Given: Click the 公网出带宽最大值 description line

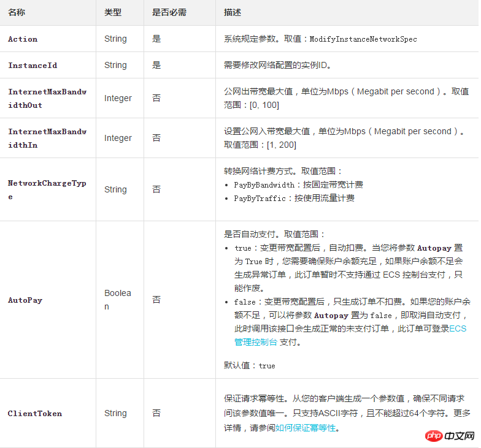Looking at the screenshot, I should pos(346,92).
